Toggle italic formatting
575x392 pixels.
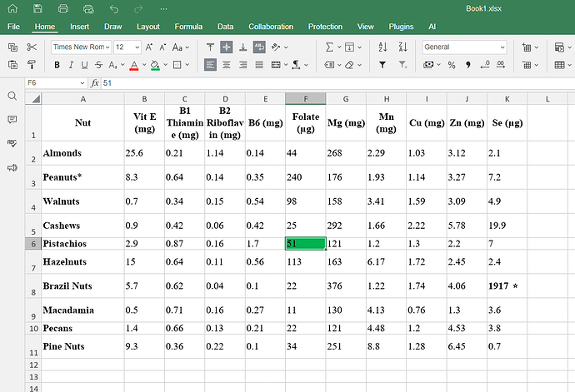(x=71, y=65)
